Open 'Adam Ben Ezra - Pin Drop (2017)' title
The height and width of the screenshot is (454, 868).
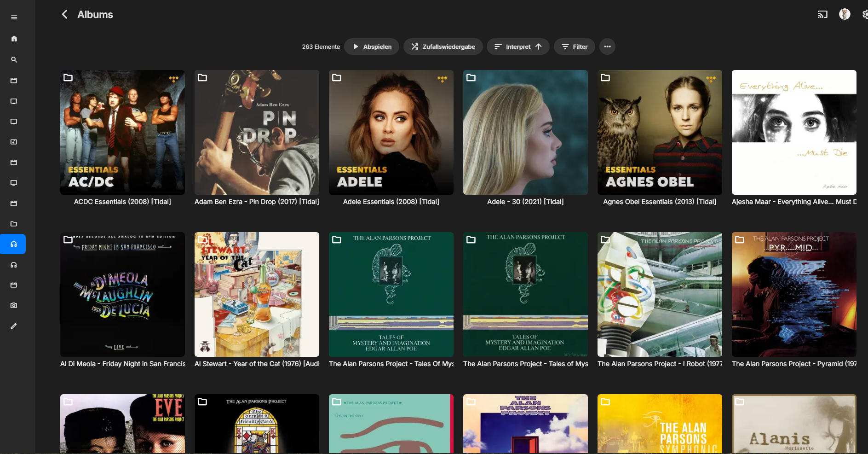coord(257,202)
